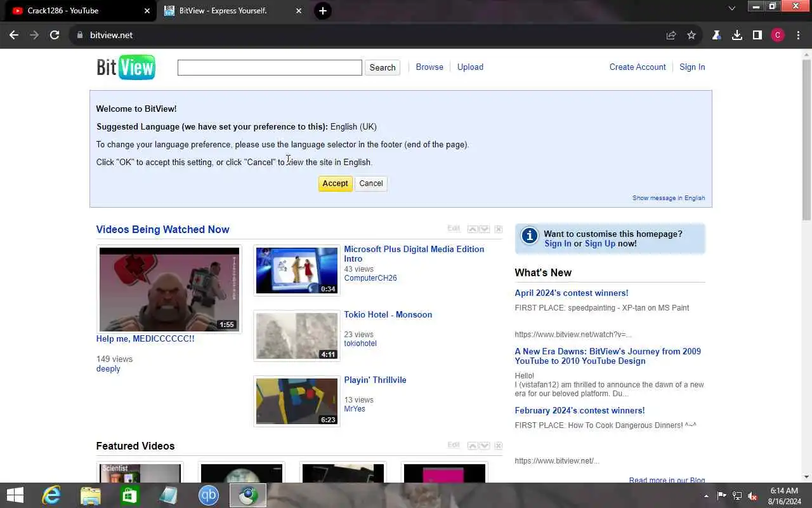Screen dimensions: 812x508
Task: Move Featured Videos section up
Action: point(473,446)
